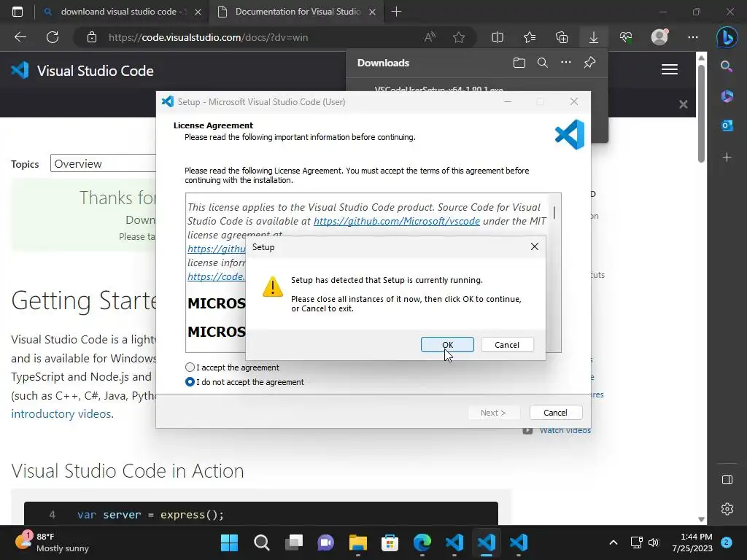The width and height of the screenshot is (747, 560).
Task: Toggle sidebar visibility icon at bottom
Action: (x=727, y=480)
